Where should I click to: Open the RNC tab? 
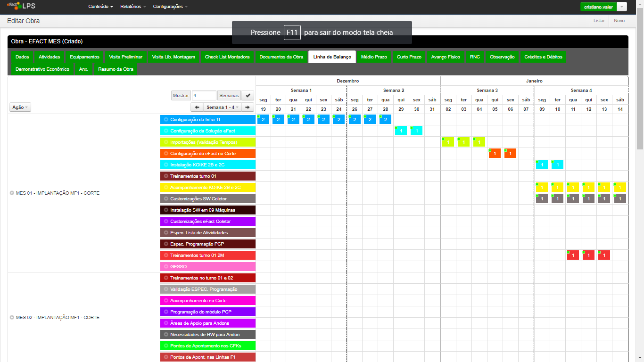(475, 57)
